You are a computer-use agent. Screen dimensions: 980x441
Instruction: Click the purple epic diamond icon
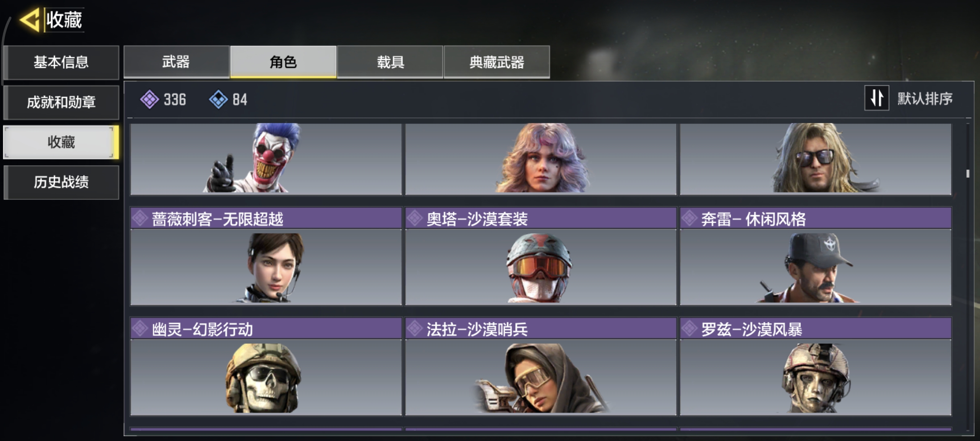[x=150, y=99]
